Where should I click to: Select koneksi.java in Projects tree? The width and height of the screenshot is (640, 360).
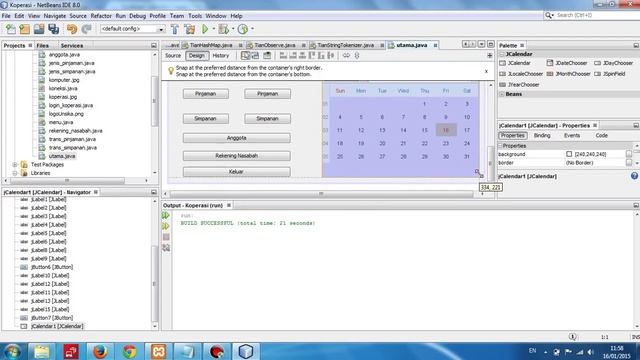click(x=63, y=88)
